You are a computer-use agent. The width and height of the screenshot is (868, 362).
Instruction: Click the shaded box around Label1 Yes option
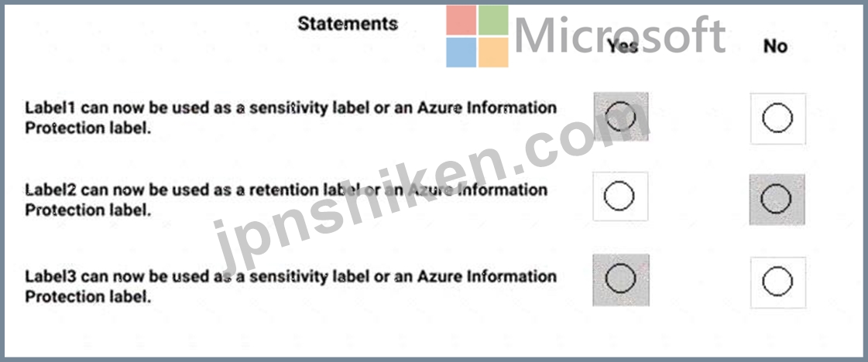620,117
